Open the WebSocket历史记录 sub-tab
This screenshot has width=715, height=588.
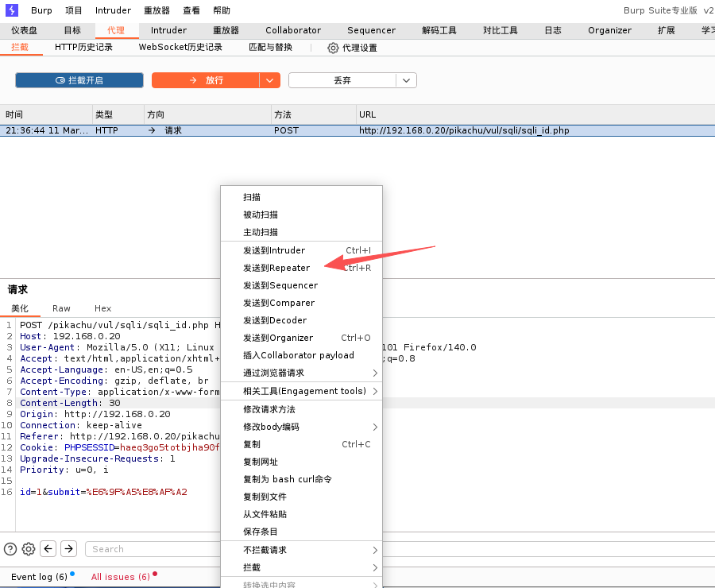tap(180, 47)
